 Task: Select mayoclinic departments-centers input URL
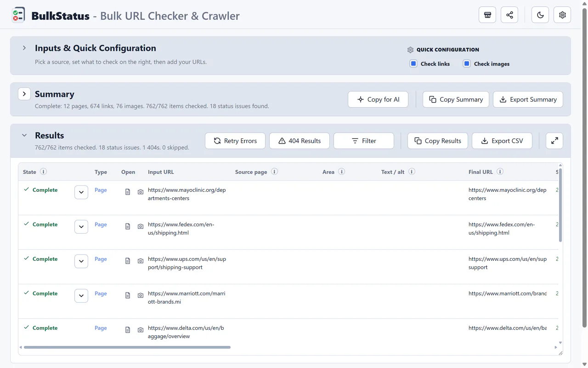[x=187, y=194]
